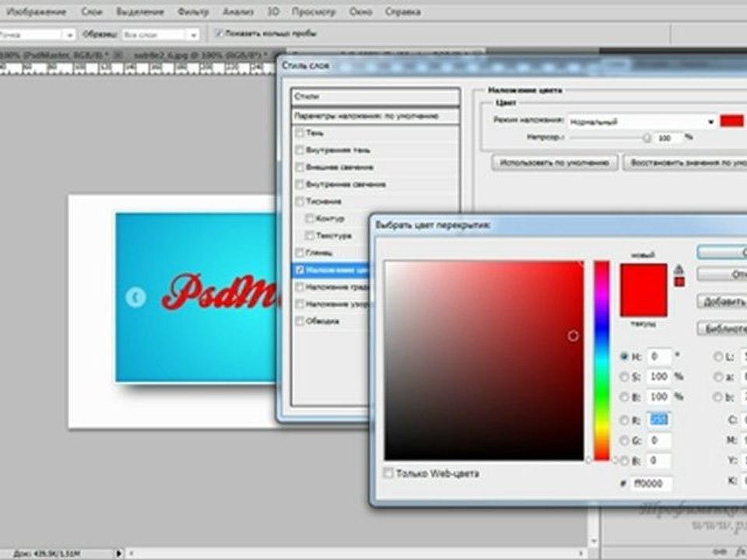Click the Непрозр. opacity slider handle
The image size is (747, 560).
647,138
